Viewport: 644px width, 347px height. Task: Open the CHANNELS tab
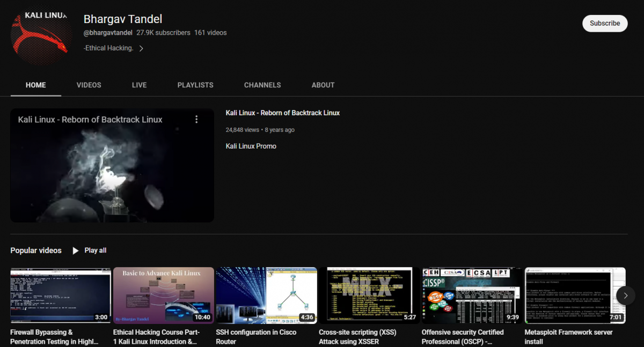click(x=262, y=85)
